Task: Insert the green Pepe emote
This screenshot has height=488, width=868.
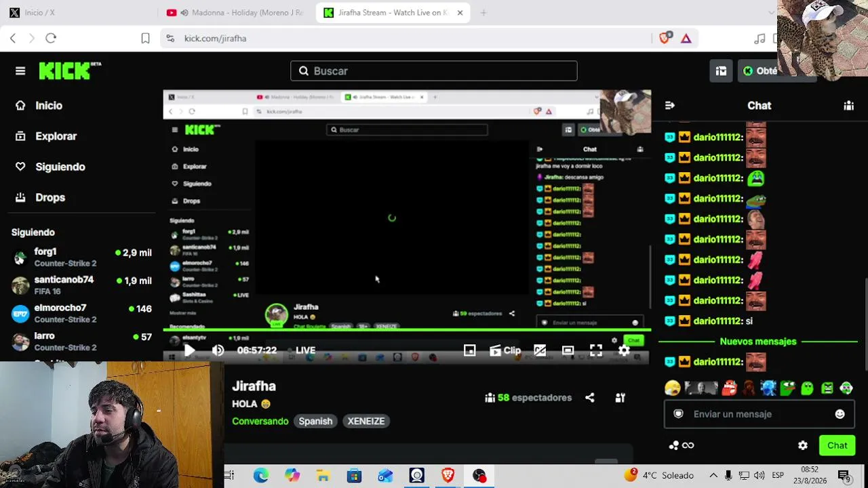Action: point(787,388)
